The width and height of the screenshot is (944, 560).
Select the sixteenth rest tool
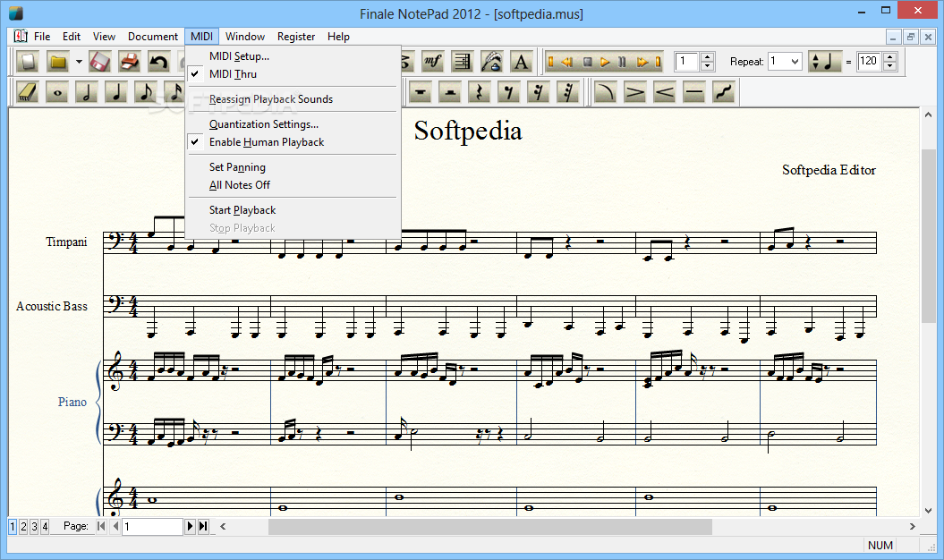tap(539, 93)
